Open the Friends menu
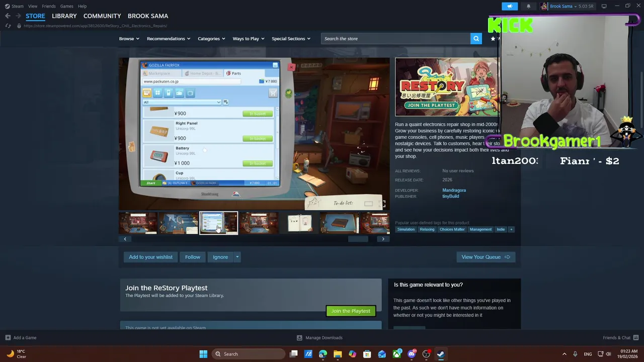This screenshot has height=362, width=644. point(49,6)
